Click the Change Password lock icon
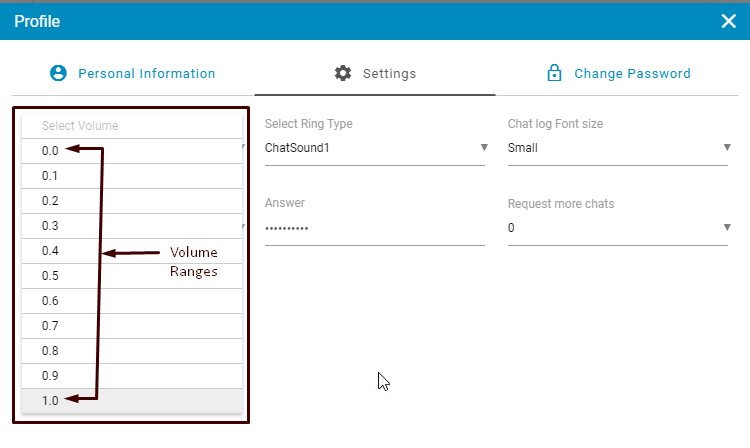The width and height of the screenshot is (750, 448). (x=553, y=73)
